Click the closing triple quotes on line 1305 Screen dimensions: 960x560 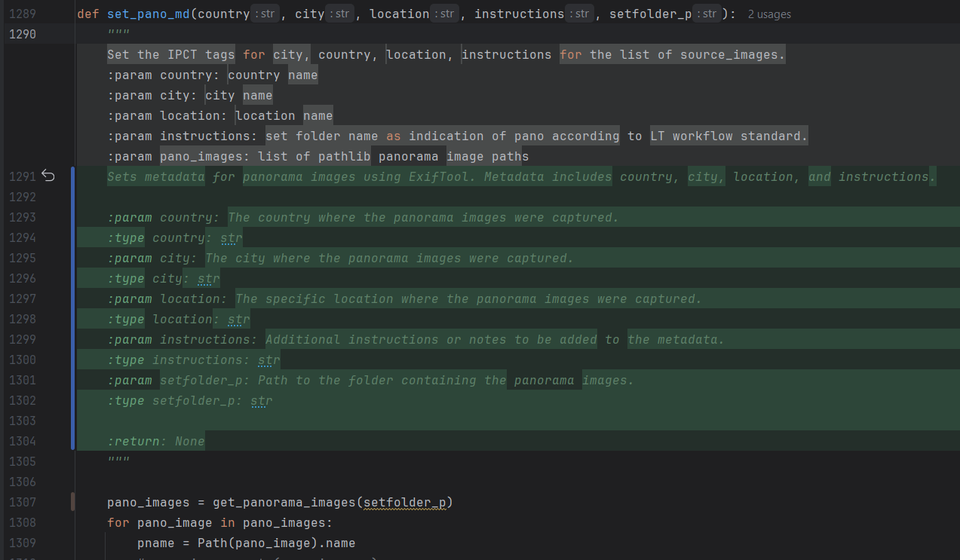(118, 461)
